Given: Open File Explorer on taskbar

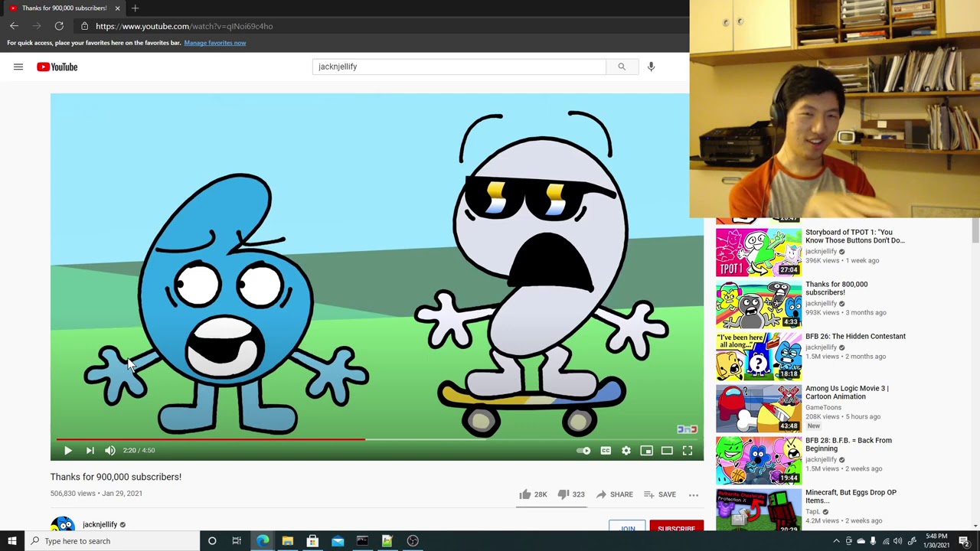Looking at the screenshot, I should [287, 541].
